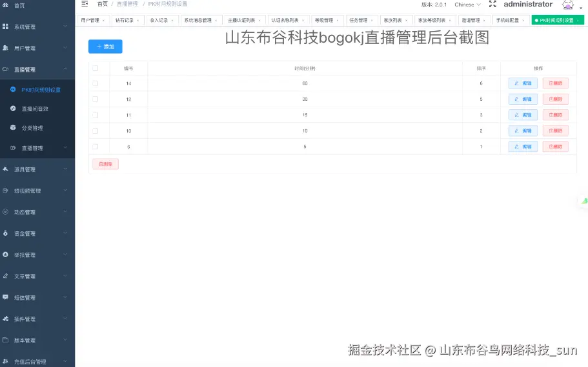This screenshot has width=588, height=367.
Task: Check the checkbox for the 5-minute row
Action: click(x=96, y=147)
